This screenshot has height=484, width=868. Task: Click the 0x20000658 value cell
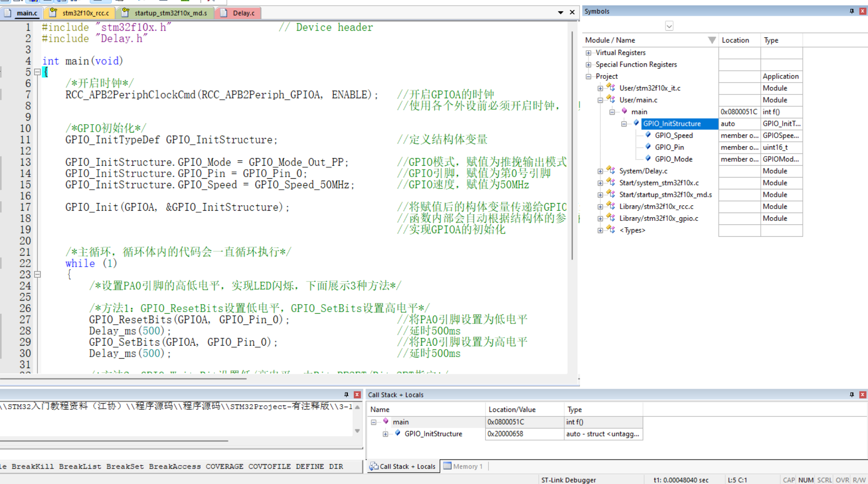pos(524,434)
